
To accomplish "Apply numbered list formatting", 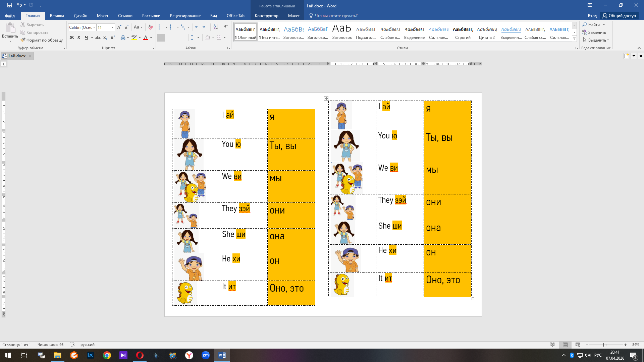I will pos(172,27).
